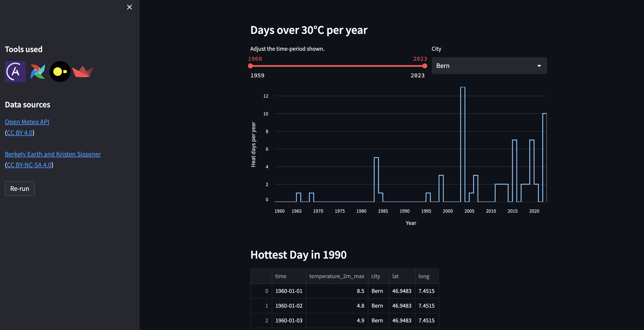Close the sidebar with the X icon
Image resolution: width=644 pixels, height=330 pixels.
(x=129, y=7)
